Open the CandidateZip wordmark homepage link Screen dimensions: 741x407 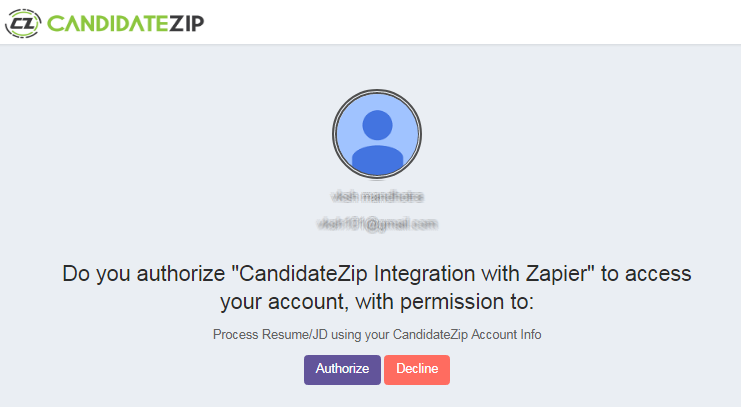[125, 23]
